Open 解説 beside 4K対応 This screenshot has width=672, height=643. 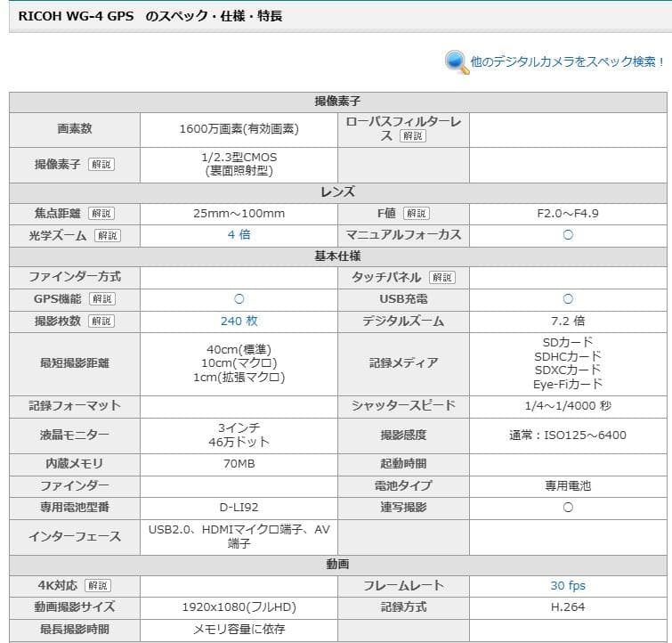click(98, 585)
